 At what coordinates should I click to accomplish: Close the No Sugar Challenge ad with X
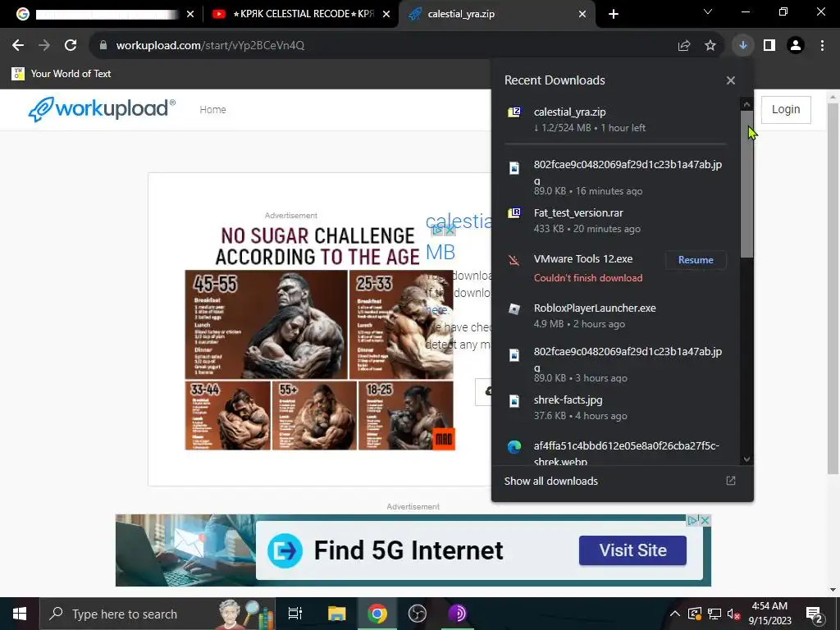click(x=450, y=230)
